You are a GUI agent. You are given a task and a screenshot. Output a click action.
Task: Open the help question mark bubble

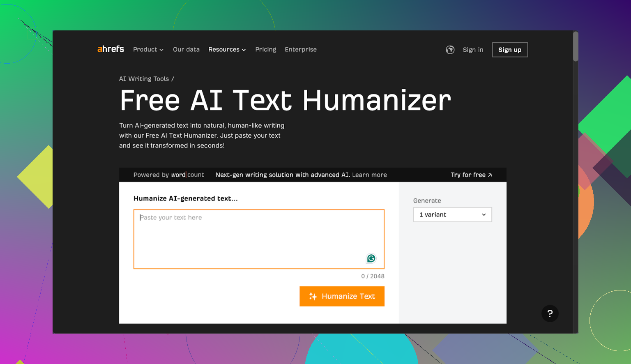[x=550, y=313]
